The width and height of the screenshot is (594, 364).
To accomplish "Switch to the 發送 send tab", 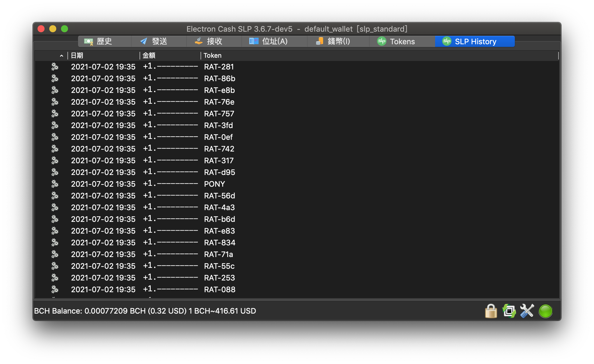I will tap(159, 41).
